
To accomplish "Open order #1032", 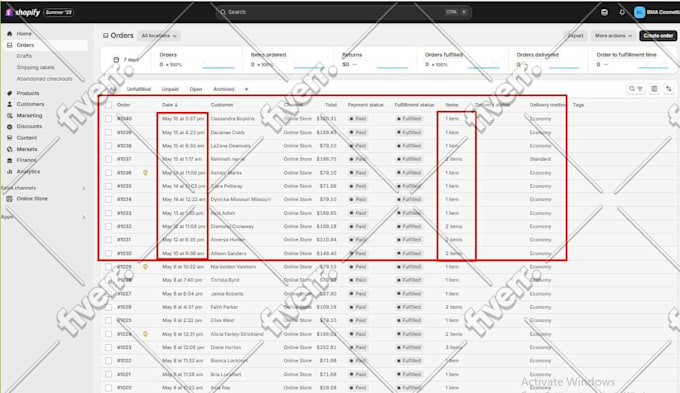I will coord(124,226).
